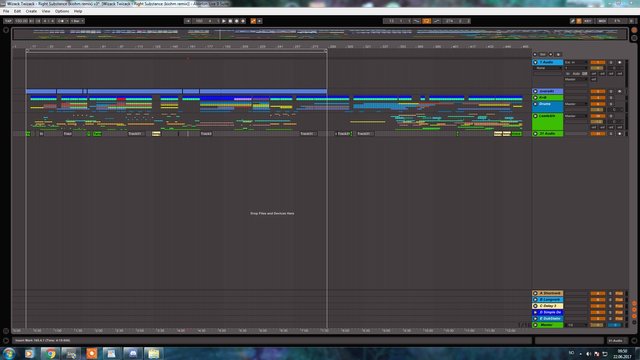Toggle the Metronome button
This screenshot has width=640, height=360.
[x=61, y=21]
